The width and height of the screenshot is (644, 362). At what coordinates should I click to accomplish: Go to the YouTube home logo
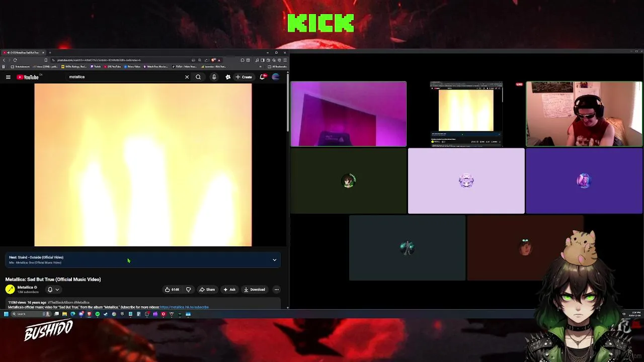[x=28, y=77]
